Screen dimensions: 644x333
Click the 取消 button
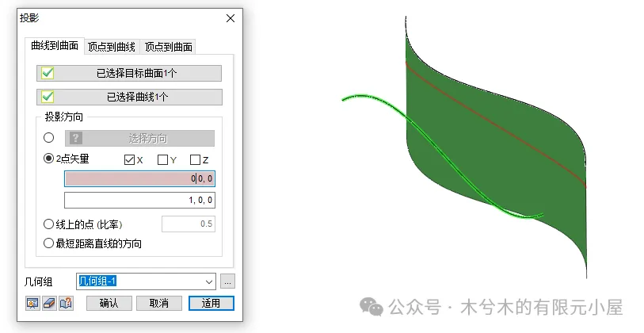click(159, 304)
